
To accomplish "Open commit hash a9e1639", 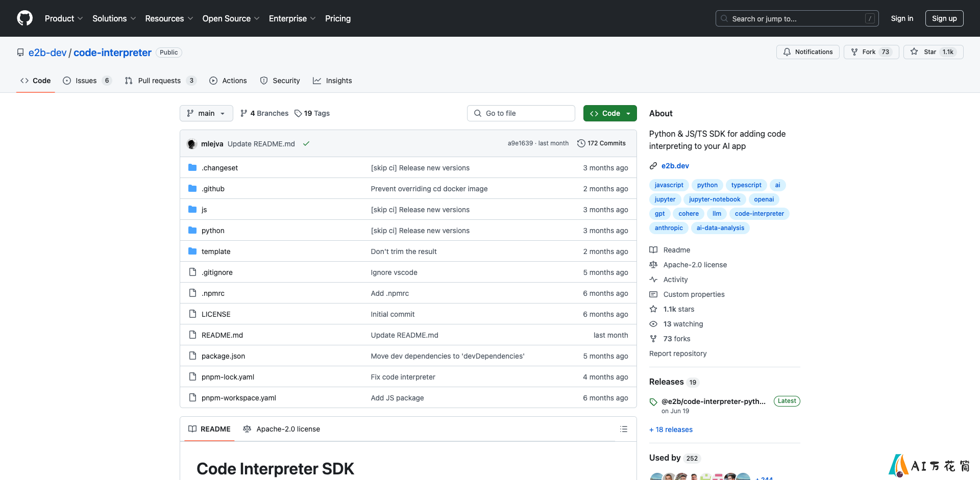I will pos(520,143).
